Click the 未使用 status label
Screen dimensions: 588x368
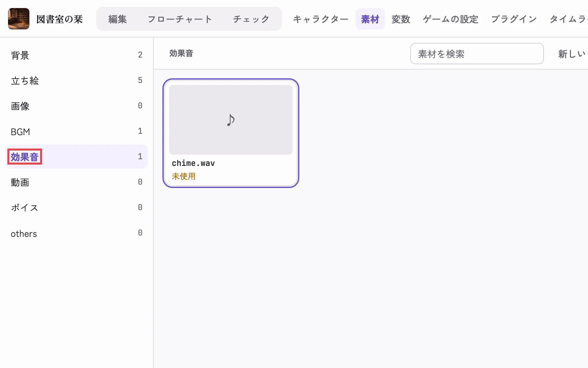pyautogui.click(x=183, y=176)
